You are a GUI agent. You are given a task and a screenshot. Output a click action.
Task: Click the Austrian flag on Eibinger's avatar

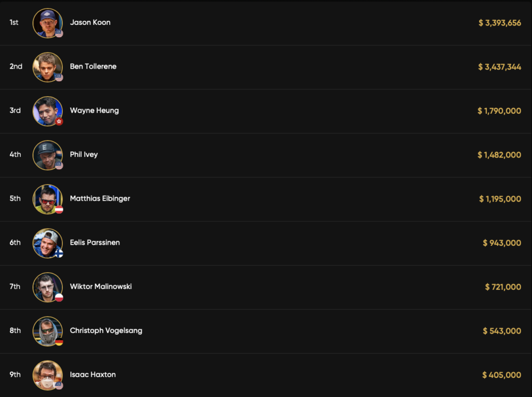click(x=59, y=209)
